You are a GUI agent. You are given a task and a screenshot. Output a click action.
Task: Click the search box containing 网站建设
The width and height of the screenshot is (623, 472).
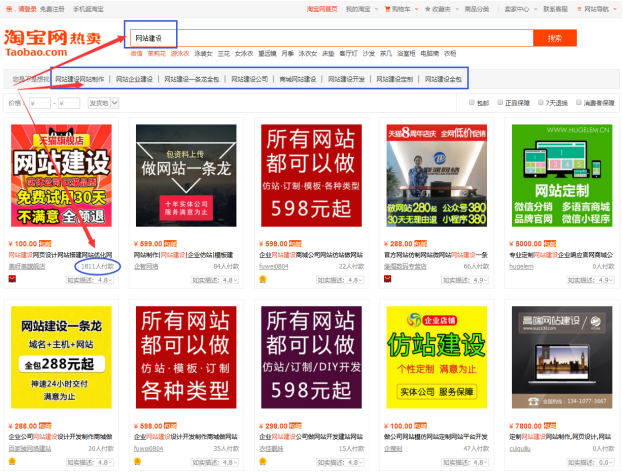331,38
